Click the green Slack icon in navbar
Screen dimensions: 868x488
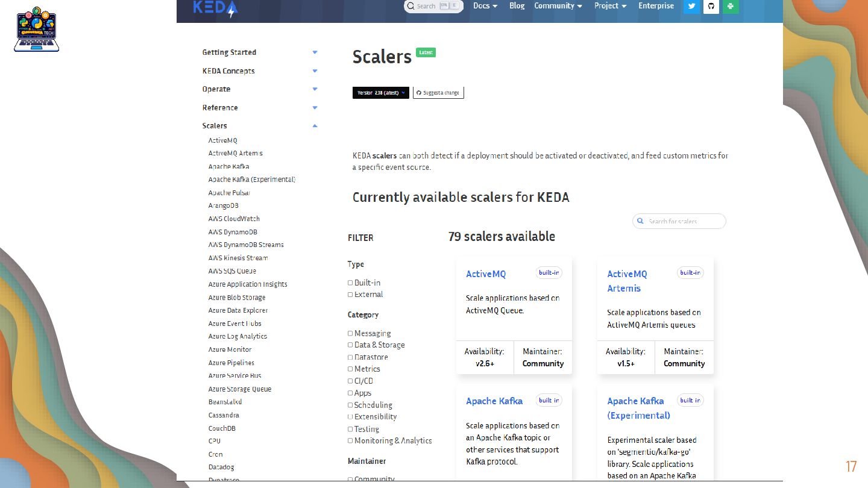point(731,6)
